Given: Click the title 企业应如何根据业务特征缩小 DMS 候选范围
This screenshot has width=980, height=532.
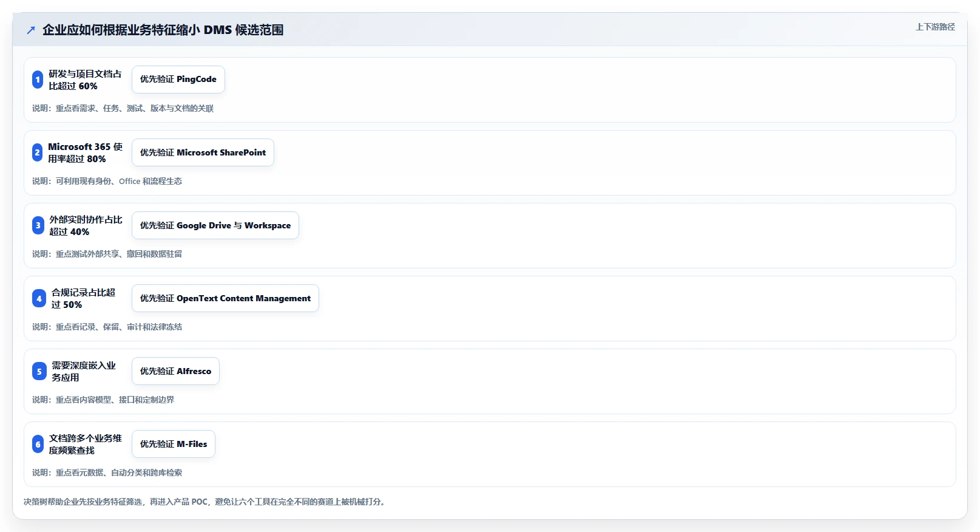Looking at the screenshot, I should (163, 30).
